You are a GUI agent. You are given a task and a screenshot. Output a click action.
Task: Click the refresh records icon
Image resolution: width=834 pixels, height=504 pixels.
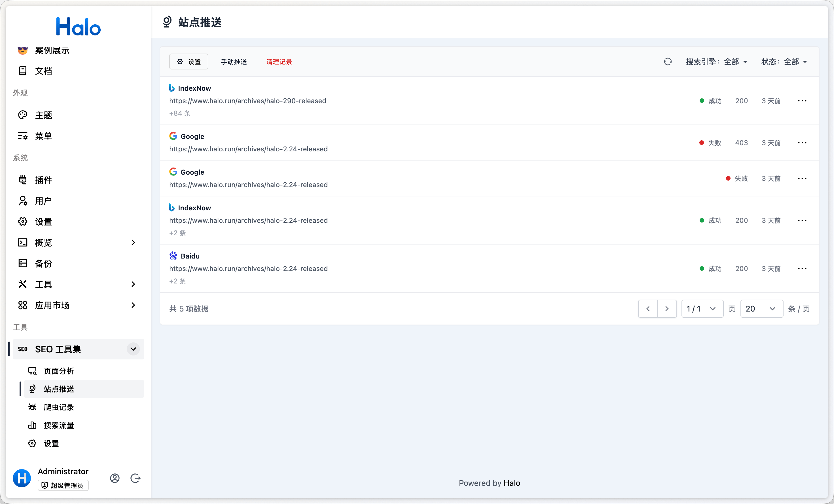pos(668,62)
